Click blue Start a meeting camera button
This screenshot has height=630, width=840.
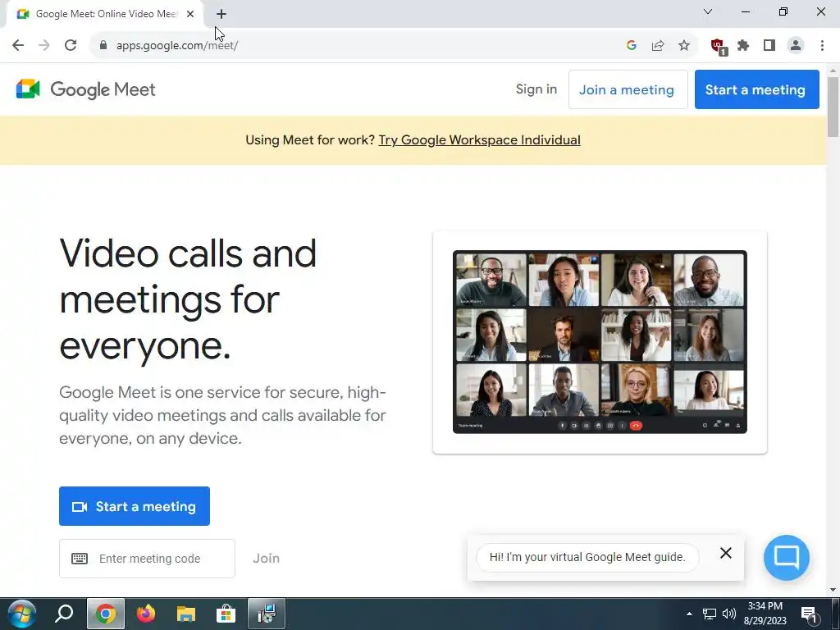(135, 506)
